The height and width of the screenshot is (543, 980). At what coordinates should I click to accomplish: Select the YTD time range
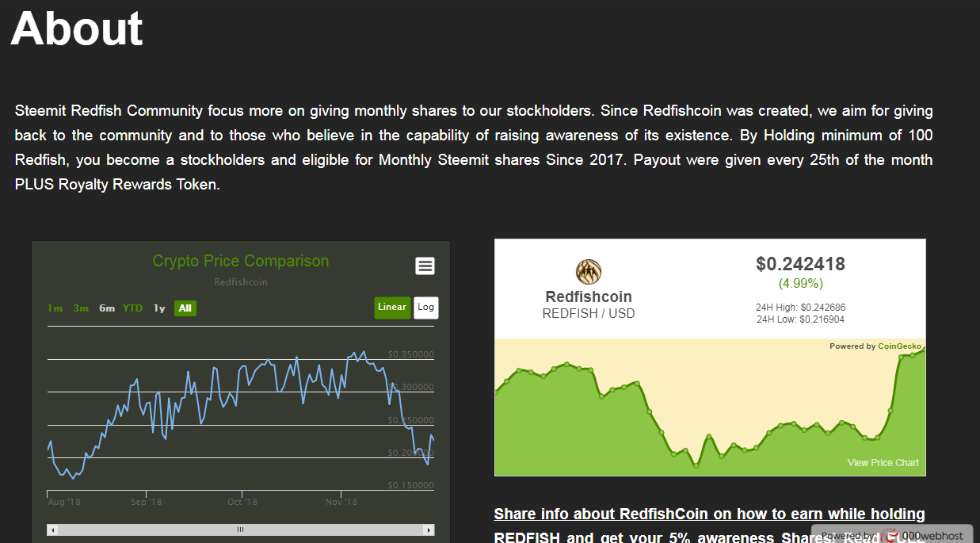click(133, 308)
